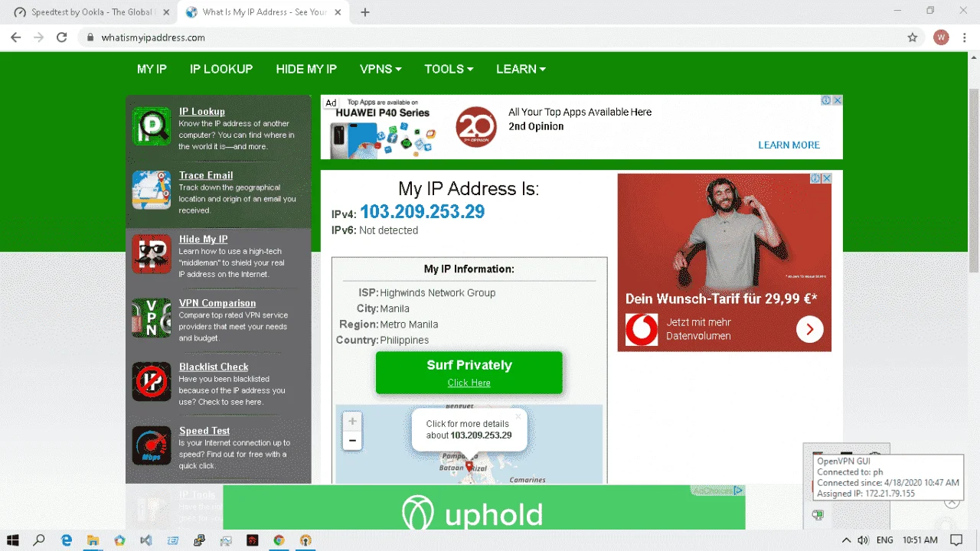Open Visual Studio Code from the taskbar

click(x=146, y=540)
